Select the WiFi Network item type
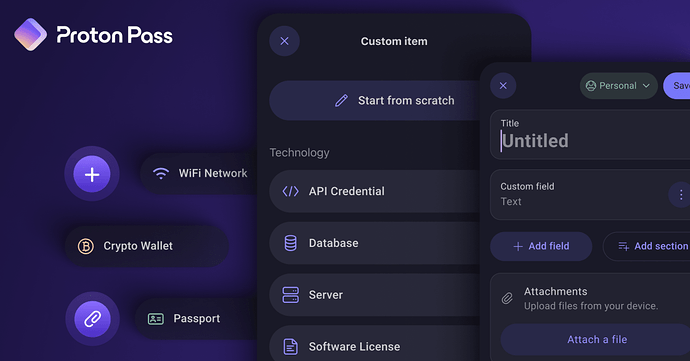690x361 pixels. [199, 173]
